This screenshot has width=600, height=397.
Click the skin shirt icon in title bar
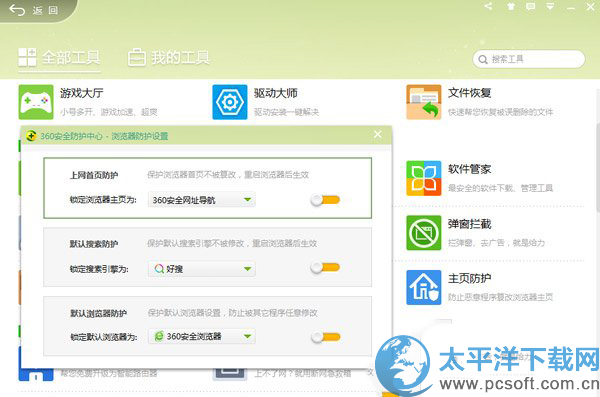click(510, 6)
